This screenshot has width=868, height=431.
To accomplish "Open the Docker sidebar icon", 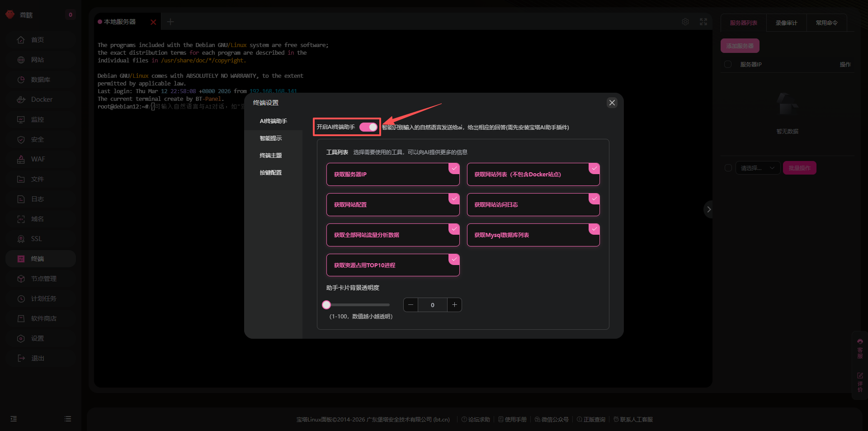I will [x=21, y=99].
